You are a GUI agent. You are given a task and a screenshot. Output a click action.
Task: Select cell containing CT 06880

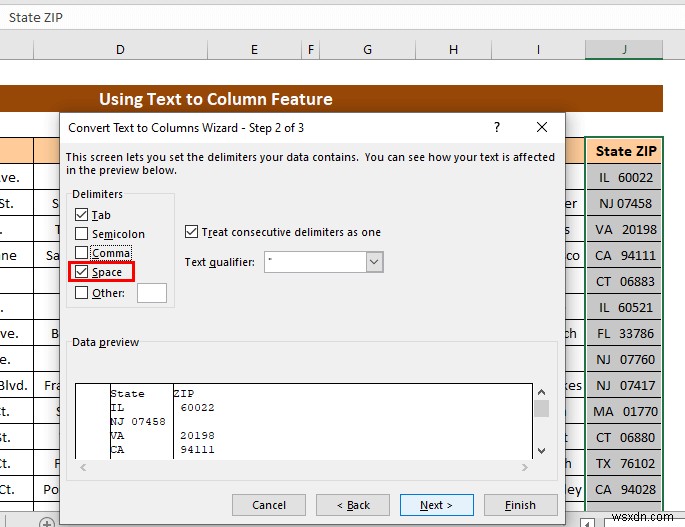click(624, 437)
